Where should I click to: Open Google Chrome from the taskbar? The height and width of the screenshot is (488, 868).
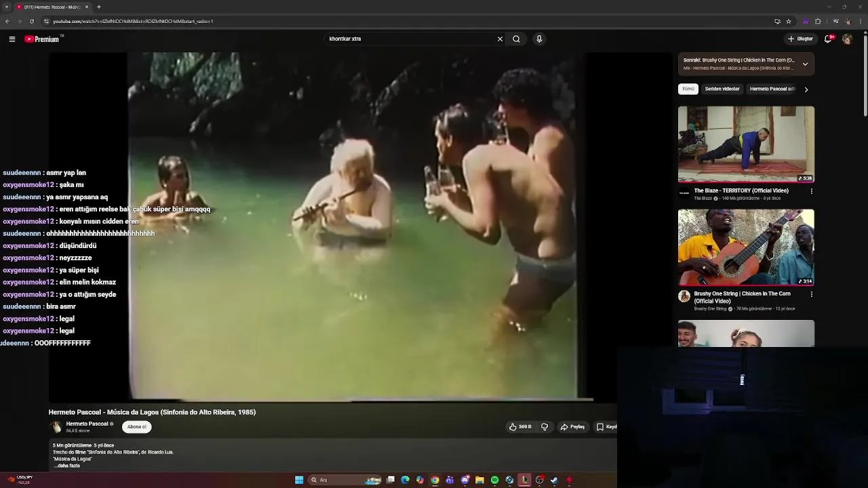pos(435,480)
